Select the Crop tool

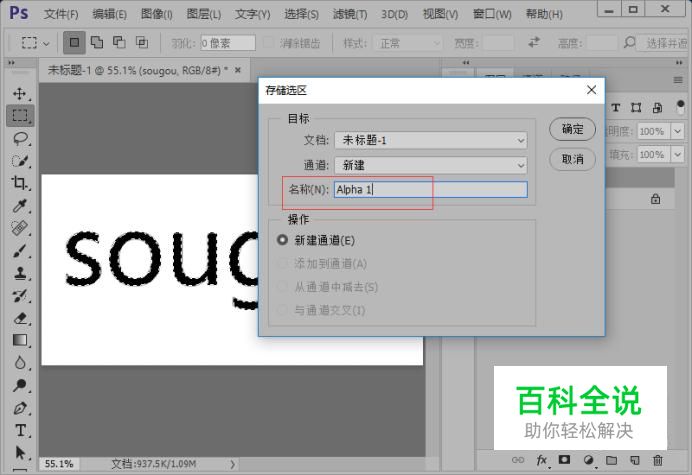point(20,183)
